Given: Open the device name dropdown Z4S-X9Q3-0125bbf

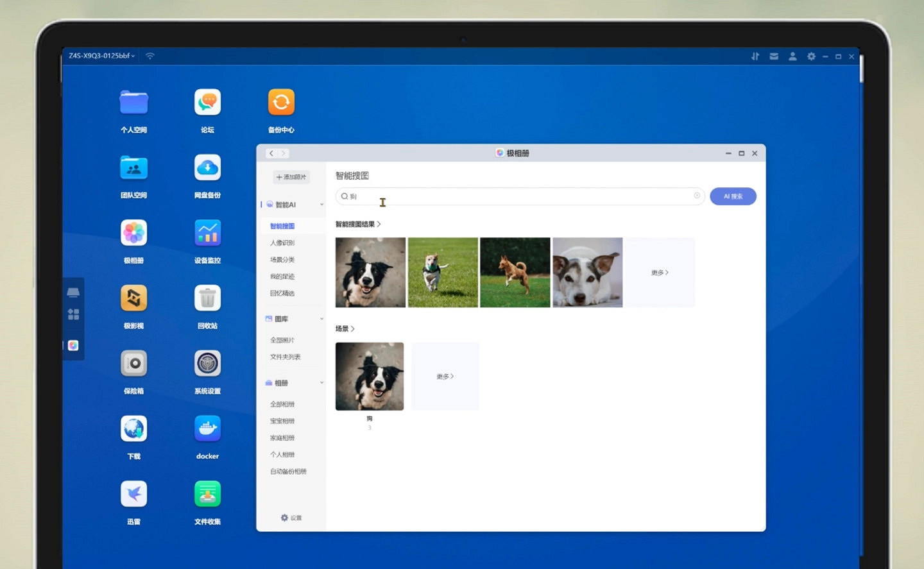Looking at the screenshot, I should click(102, 56).
